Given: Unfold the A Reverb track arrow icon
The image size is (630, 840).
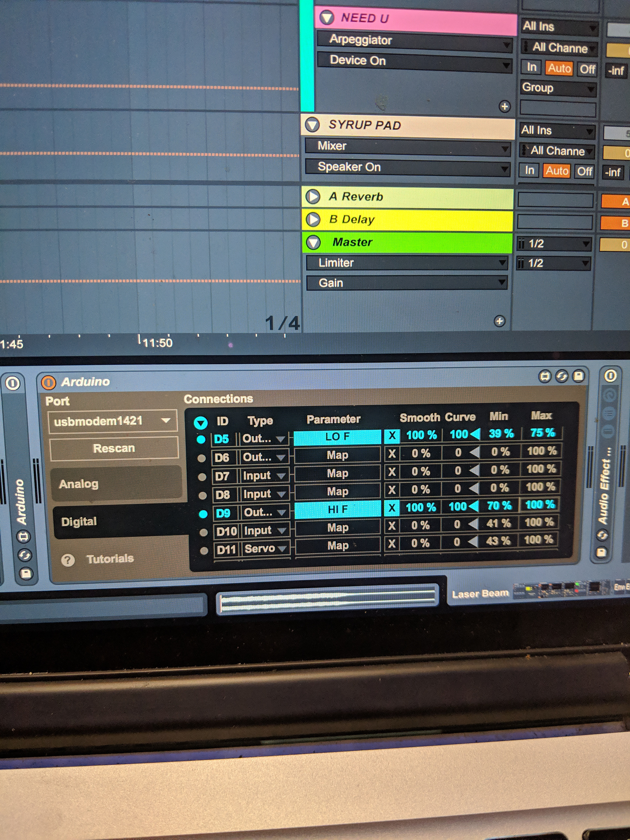Looking at the screenshot, I should click(313, 197).
